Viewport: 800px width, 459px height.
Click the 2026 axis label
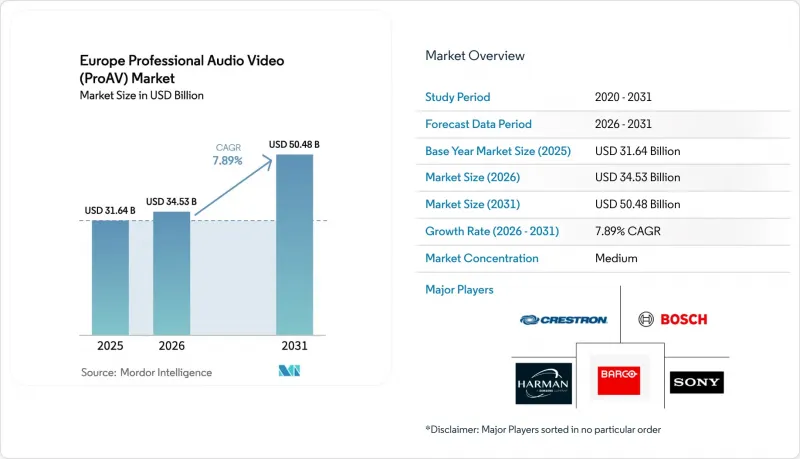(x=171, y=346)
